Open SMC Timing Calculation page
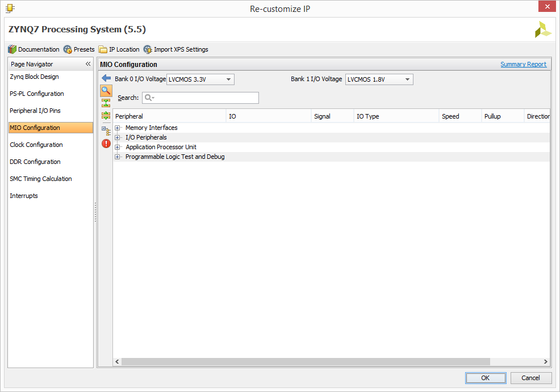Image resolution: width=560 pixels, height=392 pixels. pyautogui.click(x=41, y=179)
